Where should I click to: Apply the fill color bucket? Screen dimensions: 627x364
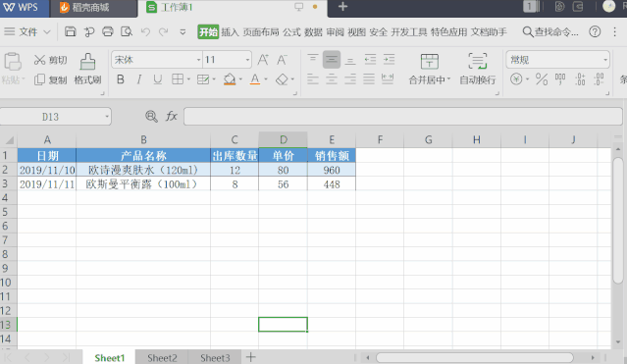pyautogui.click(x=230, y=79)
